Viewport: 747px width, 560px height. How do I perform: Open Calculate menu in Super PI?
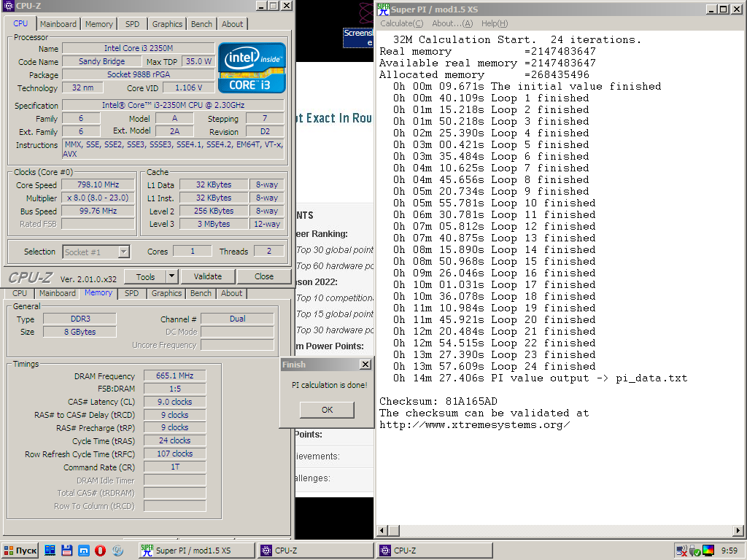(402, 23)
